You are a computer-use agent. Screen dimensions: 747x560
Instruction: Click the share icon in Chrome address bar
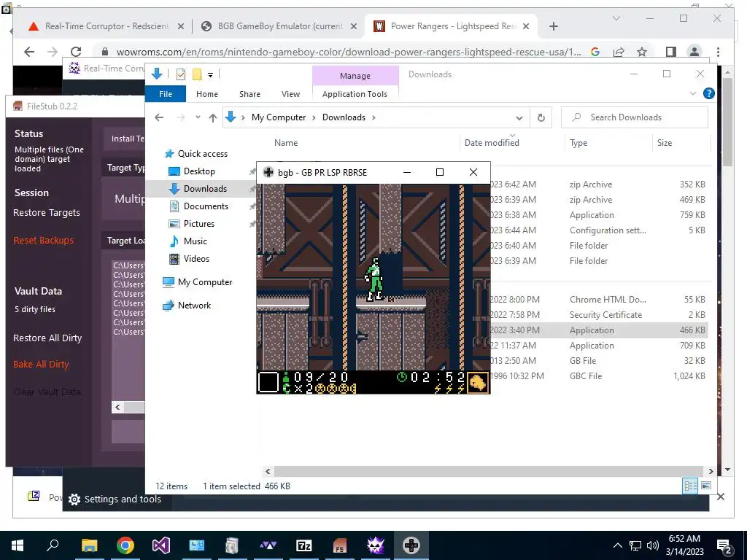pos(619,52)
